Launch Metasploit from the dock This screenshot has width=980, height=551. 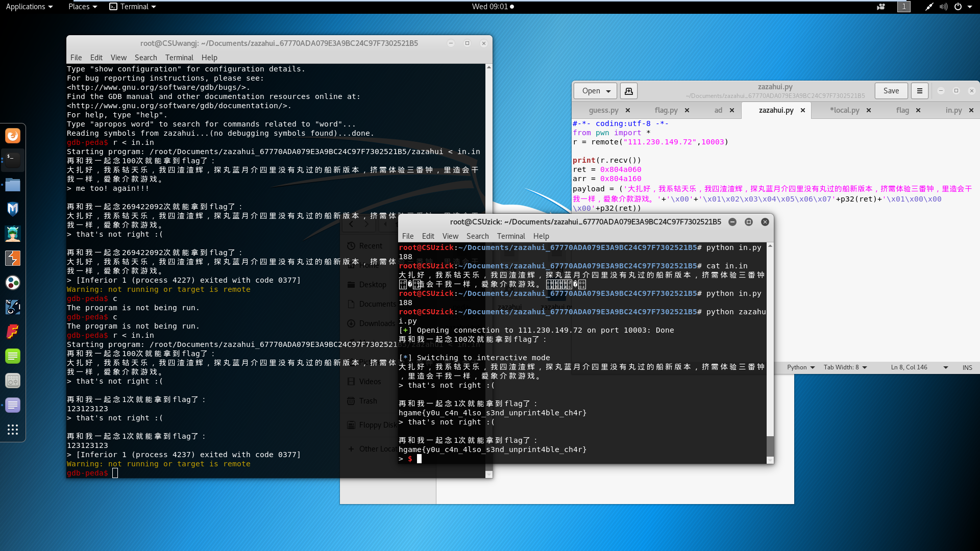(x=13, y=209)
